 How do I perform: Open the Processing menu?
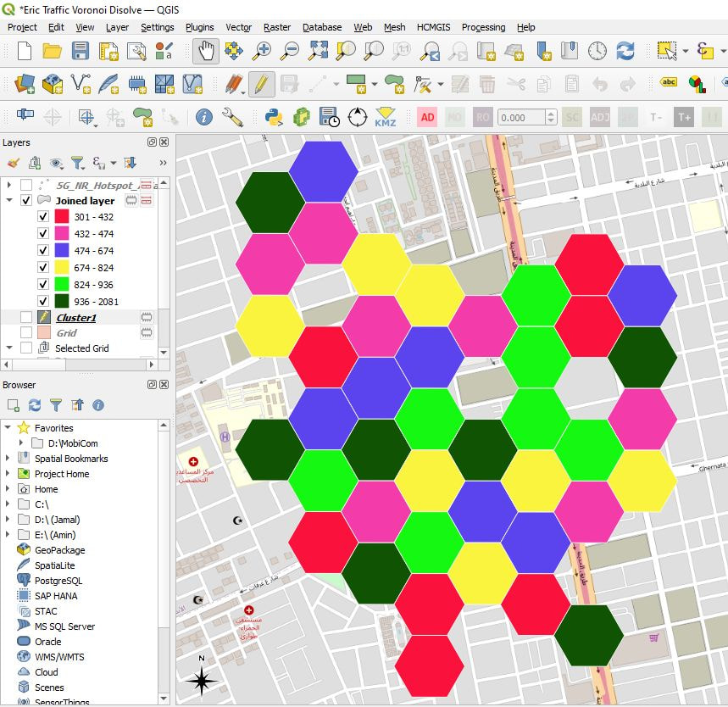coord(483,27)
